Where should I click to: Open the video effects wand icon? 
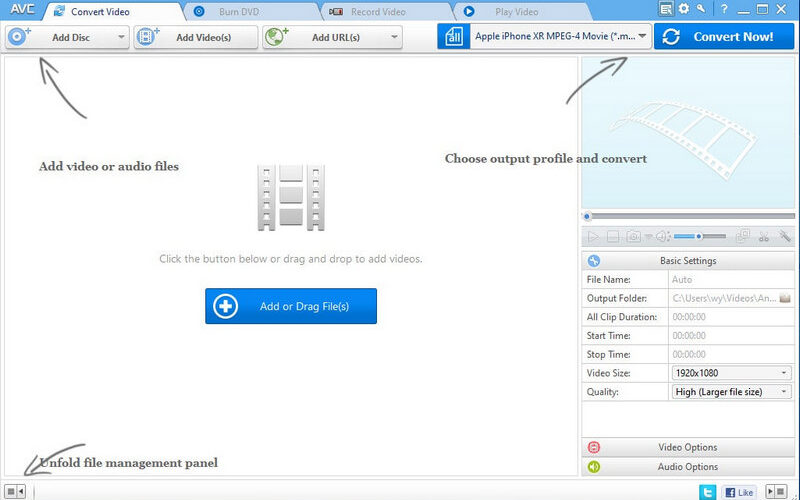[x=784, y=236]
